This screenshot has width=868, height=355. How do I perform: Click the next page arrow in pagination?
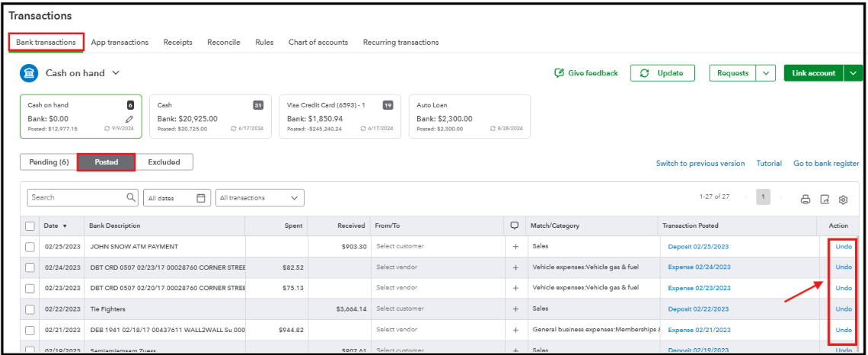(x=780, y=197)
